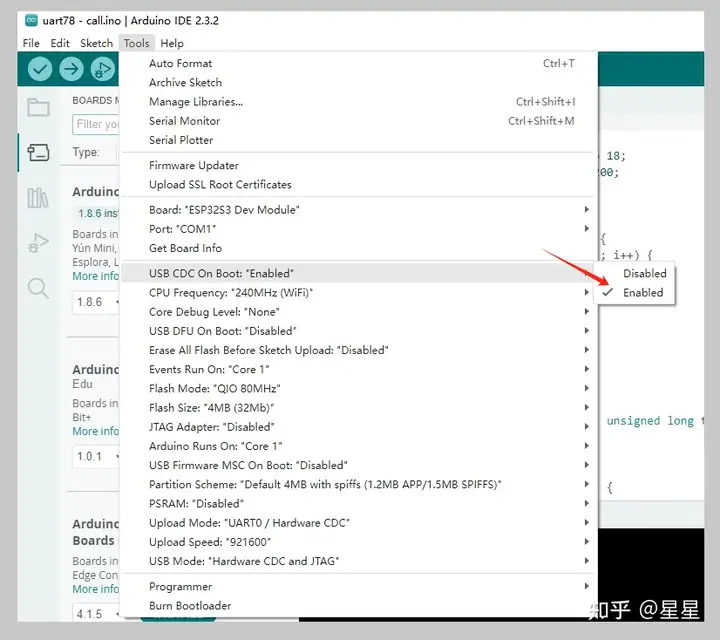Select USB CDC On Boot Enabled entry

[x=359, y=273]
